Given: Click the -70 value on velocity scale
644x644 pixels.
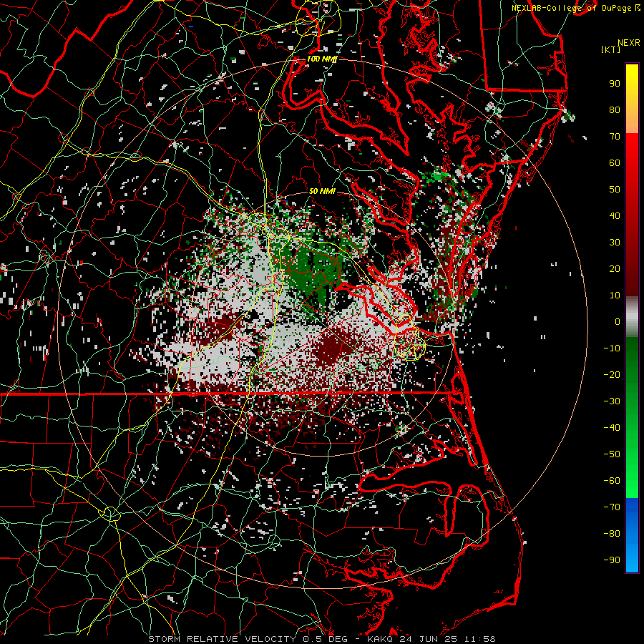Looking at the screenshot, I should (612, 507).
